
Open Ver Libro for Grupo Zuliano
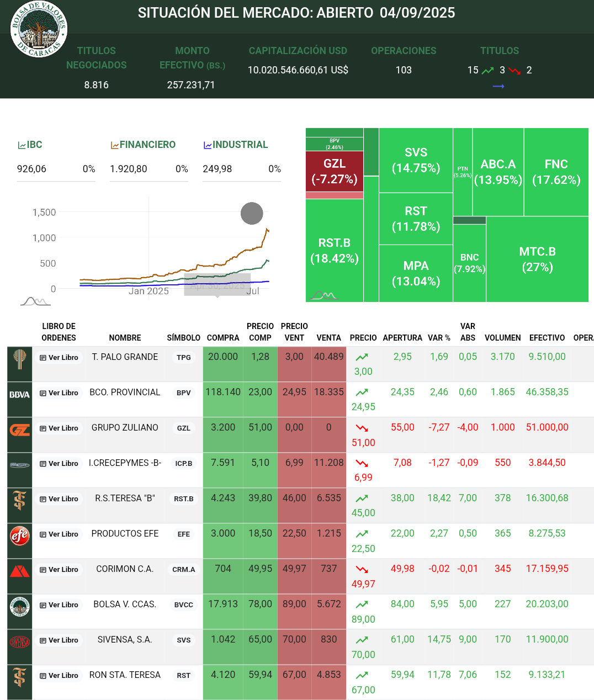59,428
